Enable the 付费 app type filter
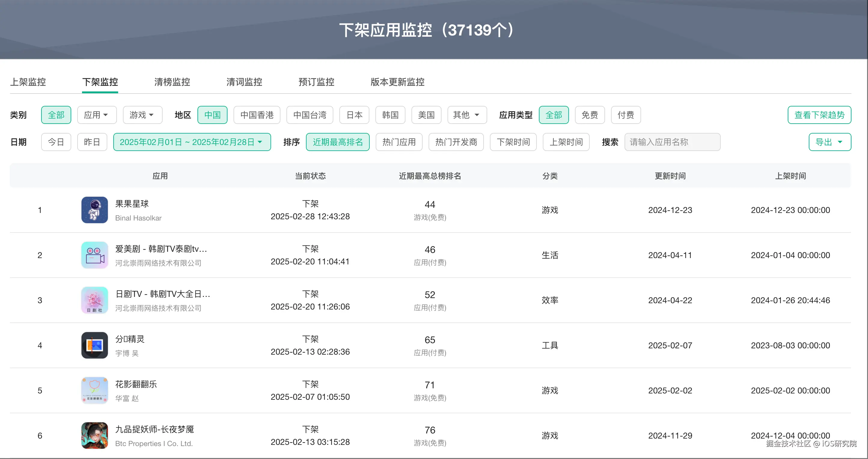The width and height of the screenshot is (868, 459). pos(626,115)
